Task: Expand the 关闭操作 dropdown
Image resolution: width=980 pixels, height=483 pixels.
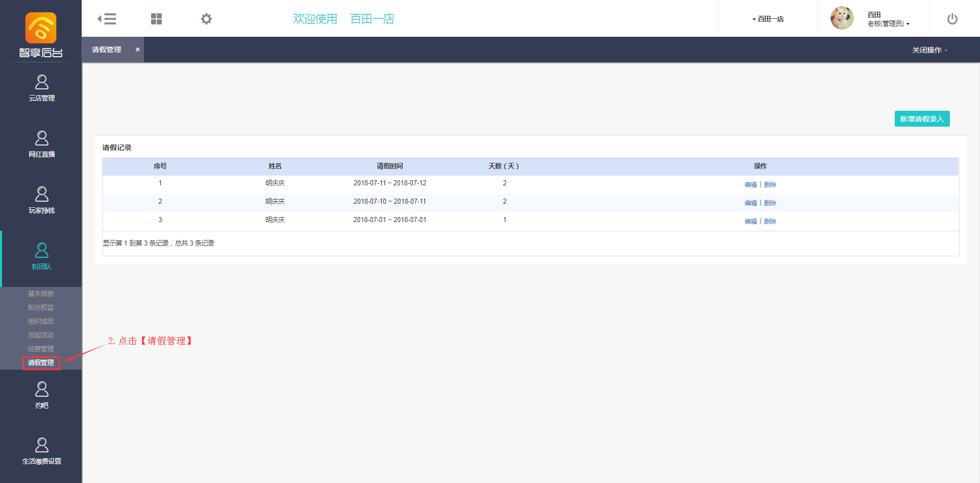Action: [x=930, y=50]
